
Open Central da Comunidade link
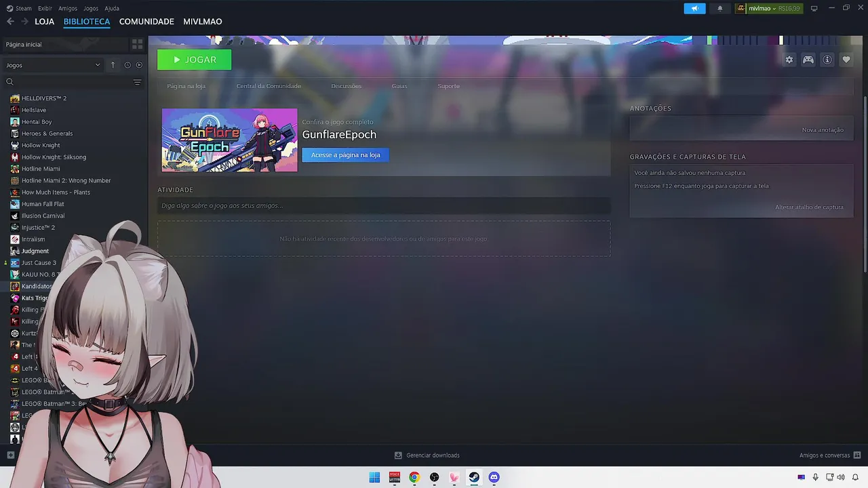pyautogui.click(x=269, y=86)
